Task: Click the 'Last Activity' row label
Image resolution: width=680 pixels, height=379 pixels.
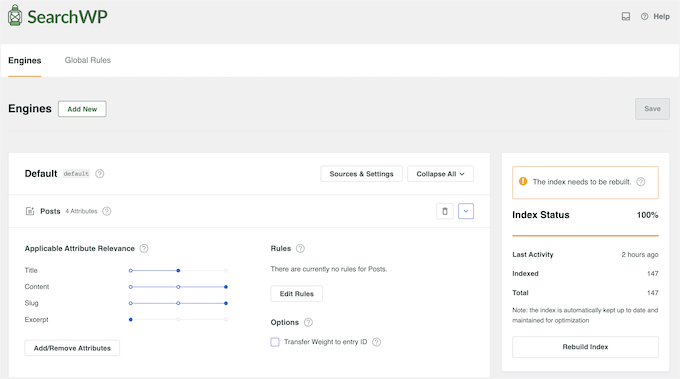Action: click(x=533, y=255)
